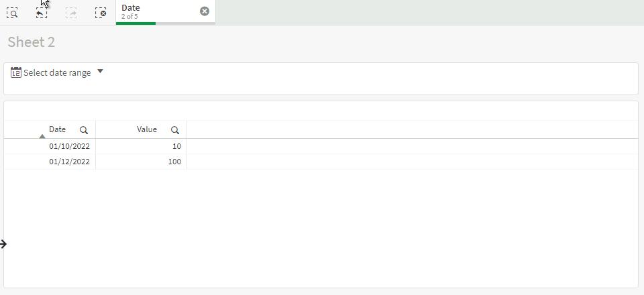Select date 01/12/2022 in table
The image size is (644, 295).
(x=69, y=162)
